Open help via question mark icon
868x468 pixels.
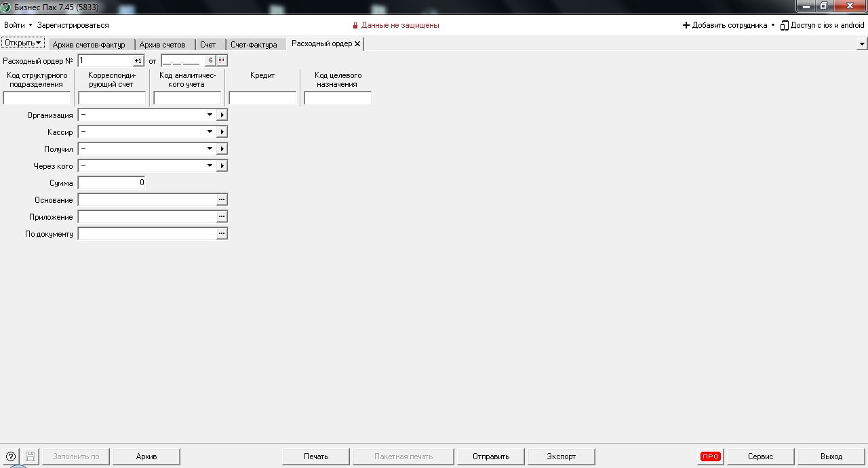coord(10,456)
